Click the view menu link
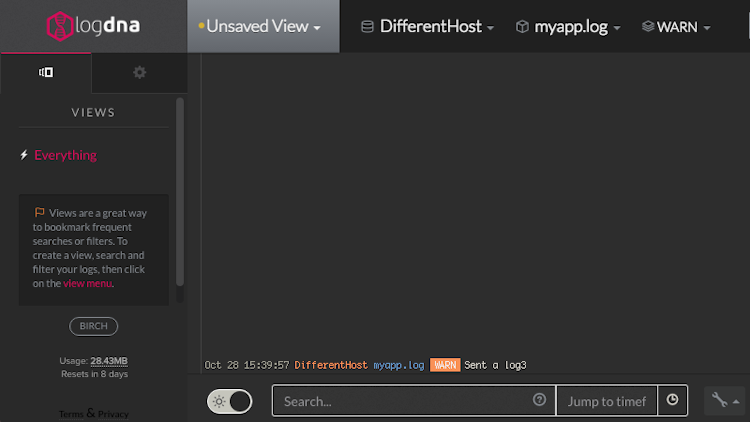The width and height of the screenshot is (750, 422). (x=87, y=283)
